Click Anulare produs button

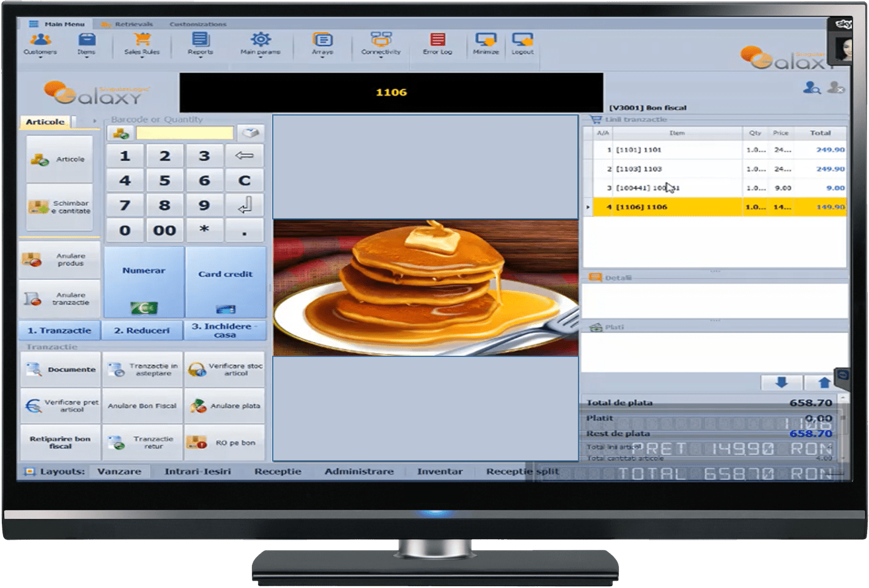(x=59, y=259)
